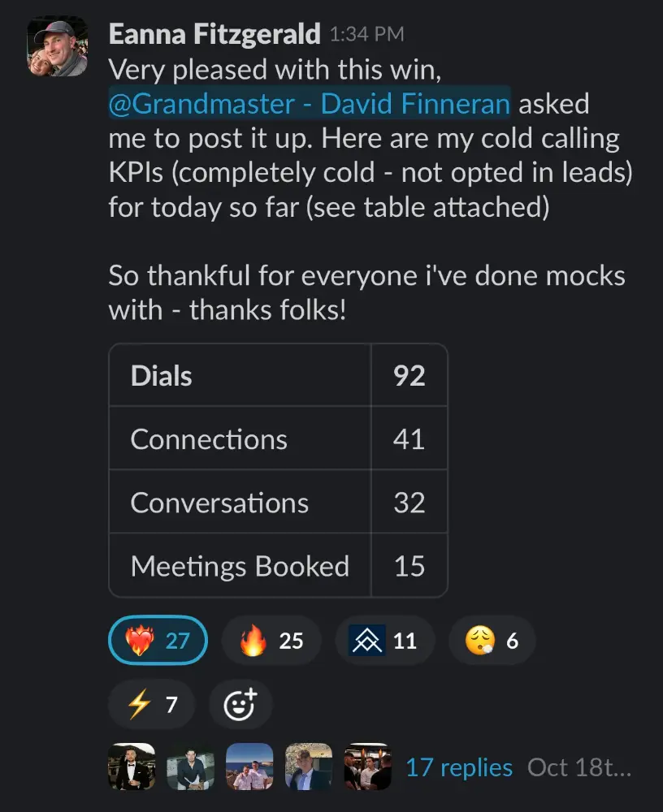Select the Dials header cell in table
Image resolution: width=663 pixels, height=812 pixels.
240,376
